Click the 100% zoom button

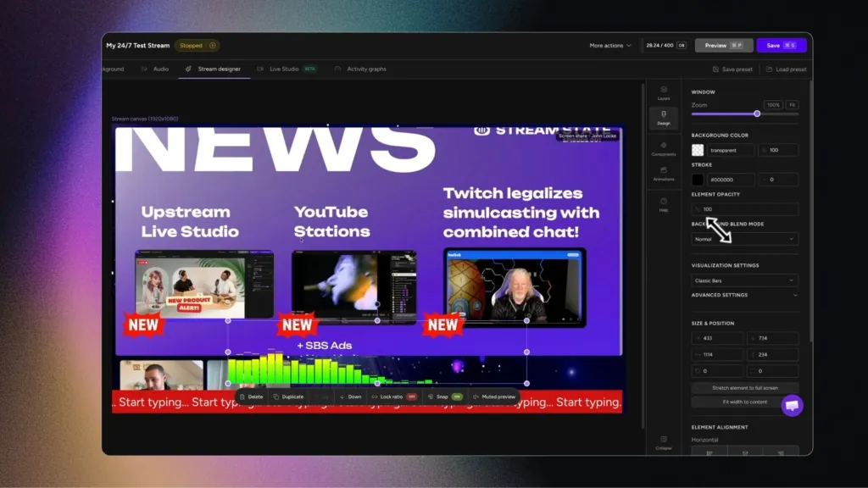[x=773, y=104]
